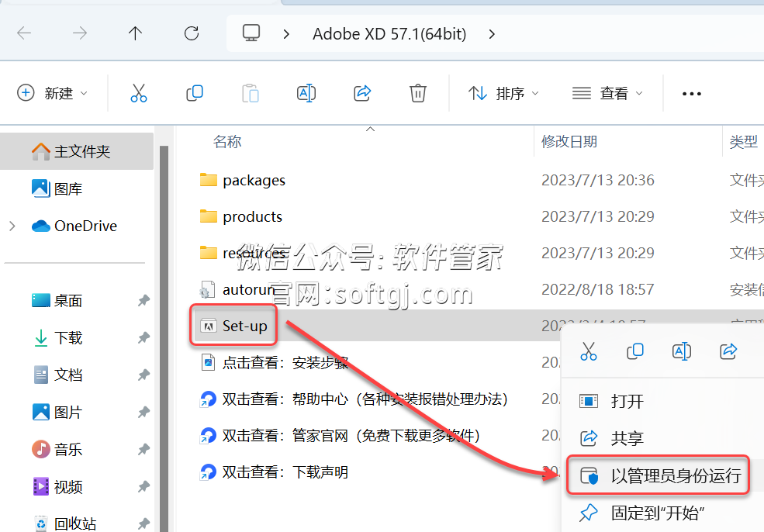Unpin 回收站 using its pin icon
Screen dimensions: 764x532
[143, 523]
